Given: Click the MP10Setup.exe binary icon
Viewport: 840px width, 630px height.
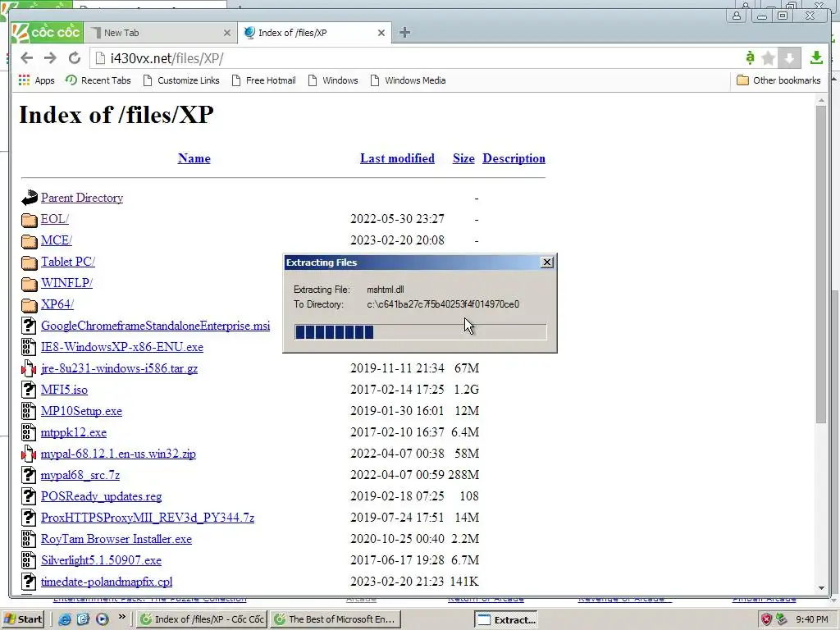Looking at the screenshot, I should (x=29, y=411).
